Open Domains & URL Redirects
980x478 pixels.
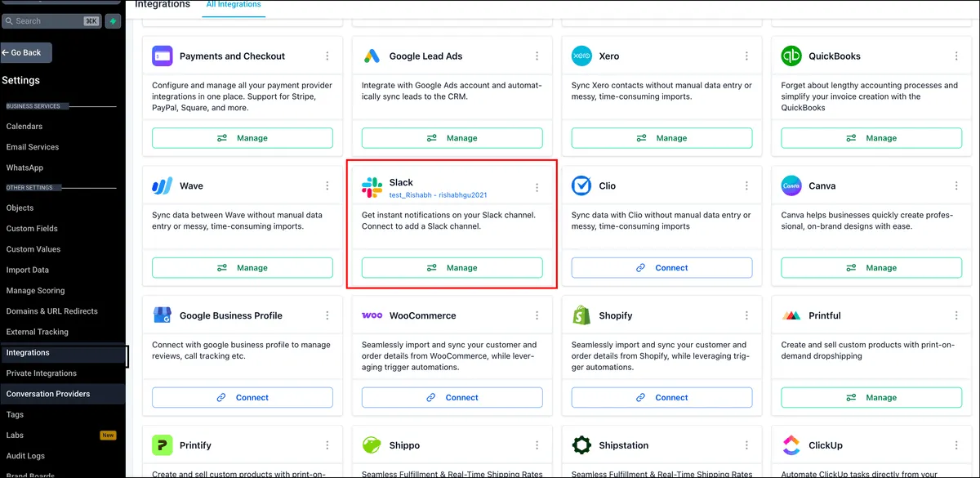click(x=52, y=311)
